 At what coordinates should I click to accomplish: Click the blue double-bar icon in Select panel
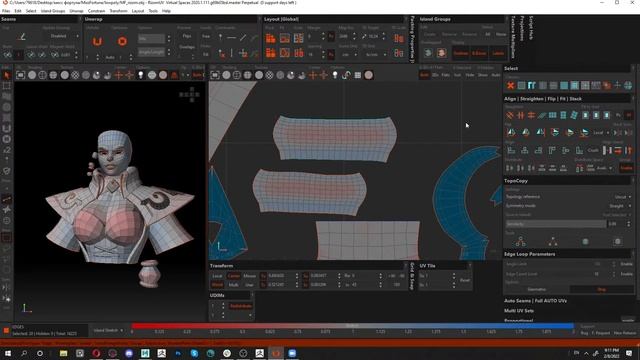(x=531, y=85)
